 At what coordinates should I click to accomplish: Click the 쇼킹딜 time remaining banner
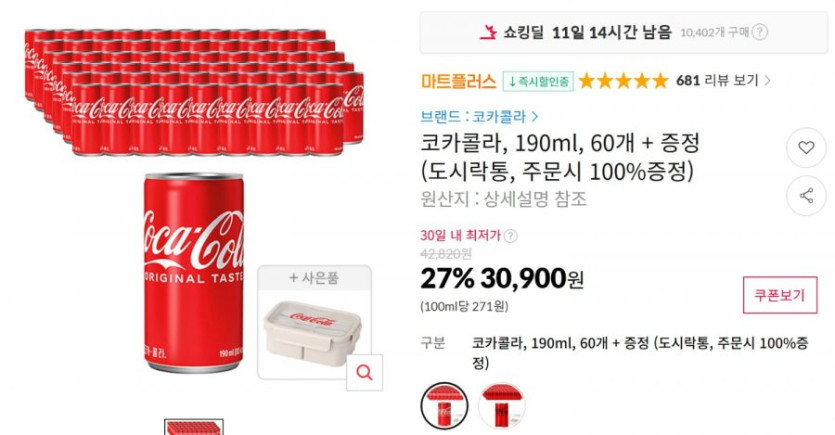click(624, 32)
